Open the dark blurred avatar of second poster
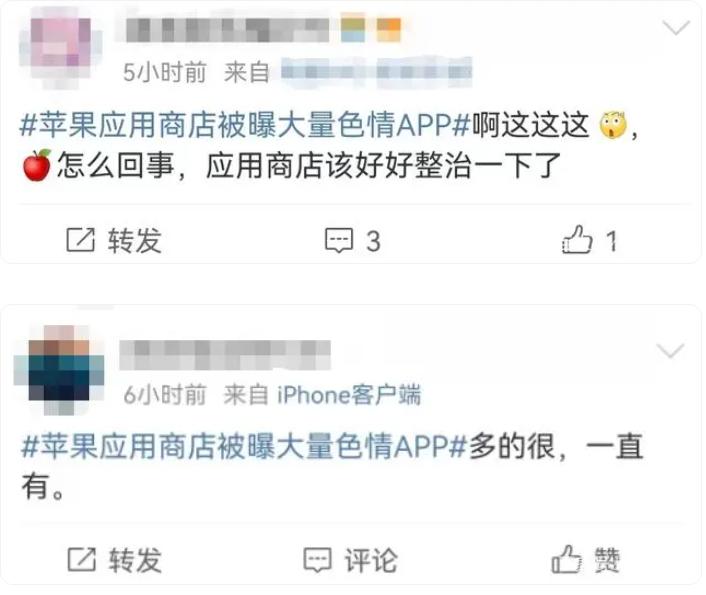The image size is (706, 595). (59, 370)
